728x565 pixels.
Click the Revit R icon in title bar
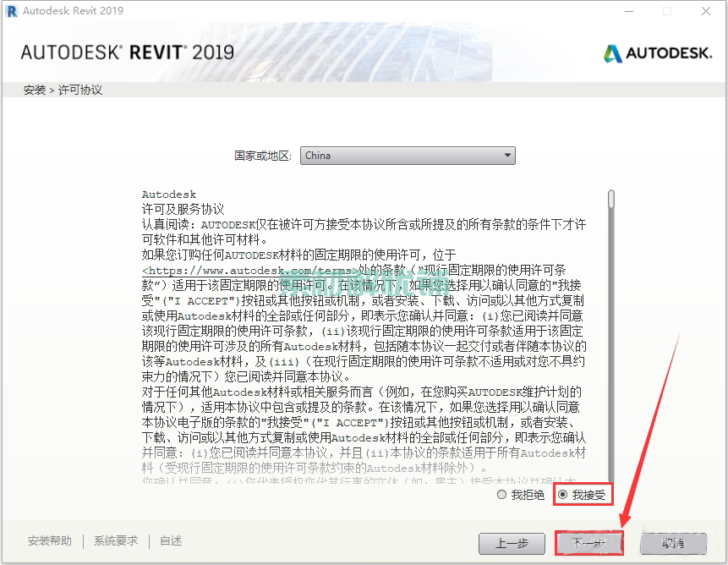(x=12, y=11)
